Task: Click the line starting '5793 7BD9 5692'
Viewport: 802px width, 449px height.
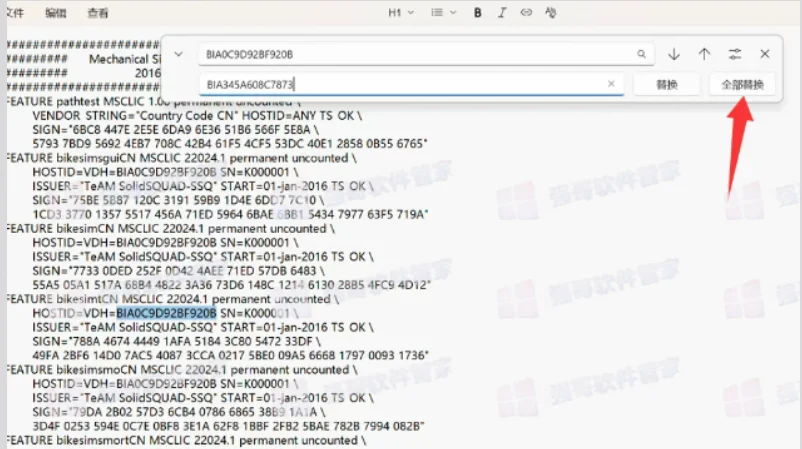Action: 230,144
